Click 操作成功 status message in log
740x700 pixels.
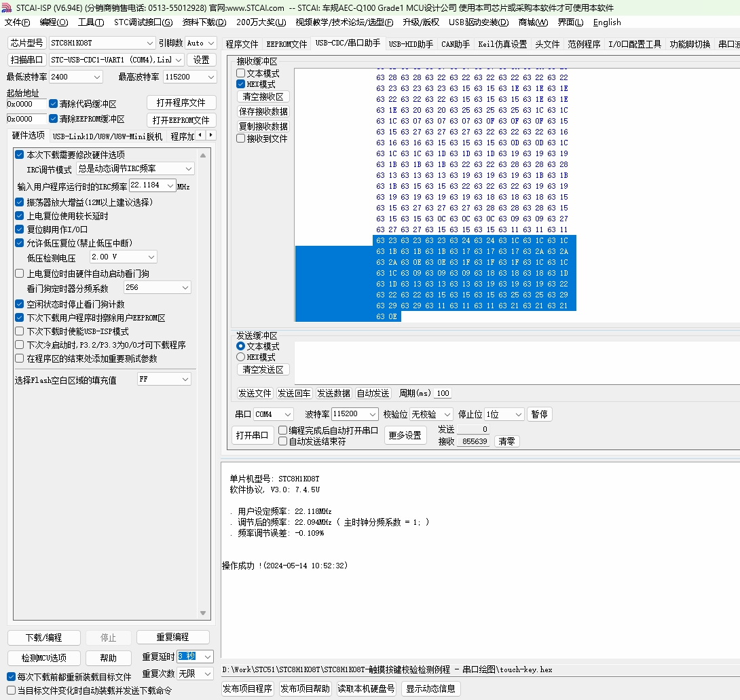[284, 566]
